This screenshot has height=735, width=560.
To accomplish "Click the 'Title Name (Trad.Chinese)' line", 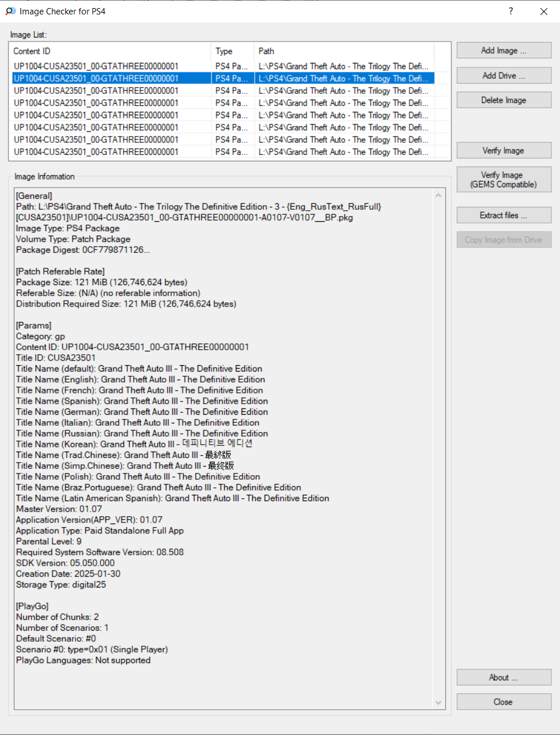I will coord(124,455).
